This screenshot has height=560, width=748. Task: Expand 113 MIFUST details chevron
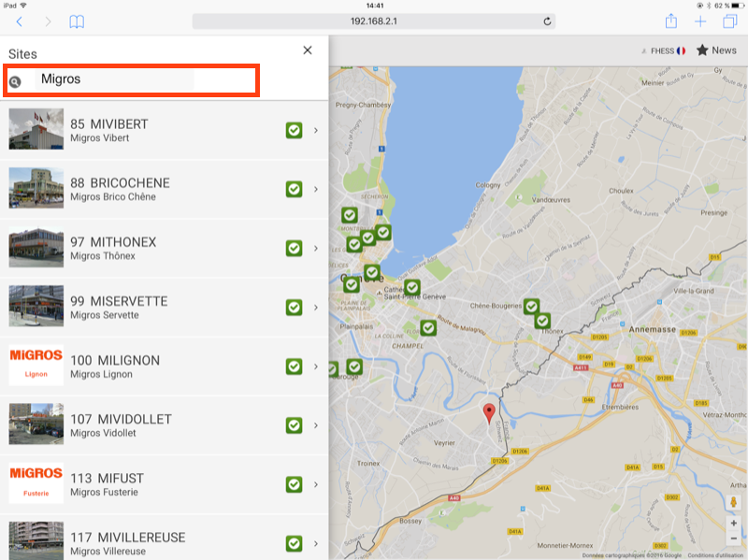pos(316,484)
